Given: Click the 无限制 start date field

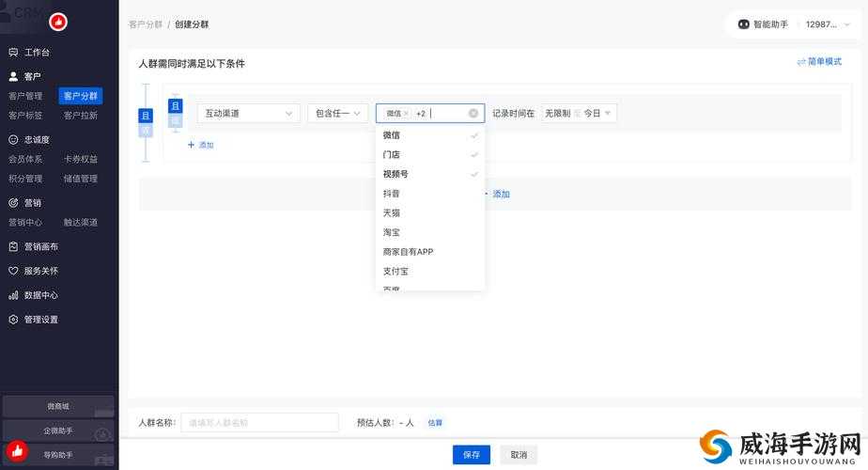Looking at the screenshot, I should click(557, 113).
